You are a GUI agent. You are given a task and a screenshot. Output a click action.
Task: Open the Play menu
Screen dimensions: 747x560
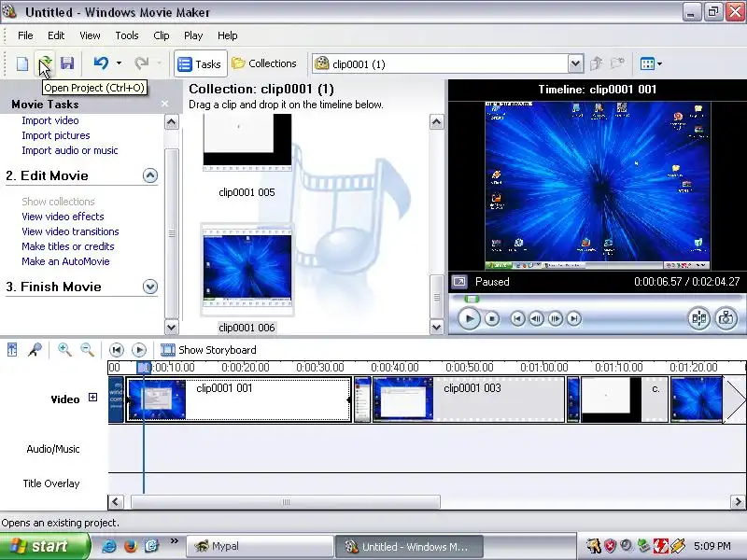click(x=193, y=35)
